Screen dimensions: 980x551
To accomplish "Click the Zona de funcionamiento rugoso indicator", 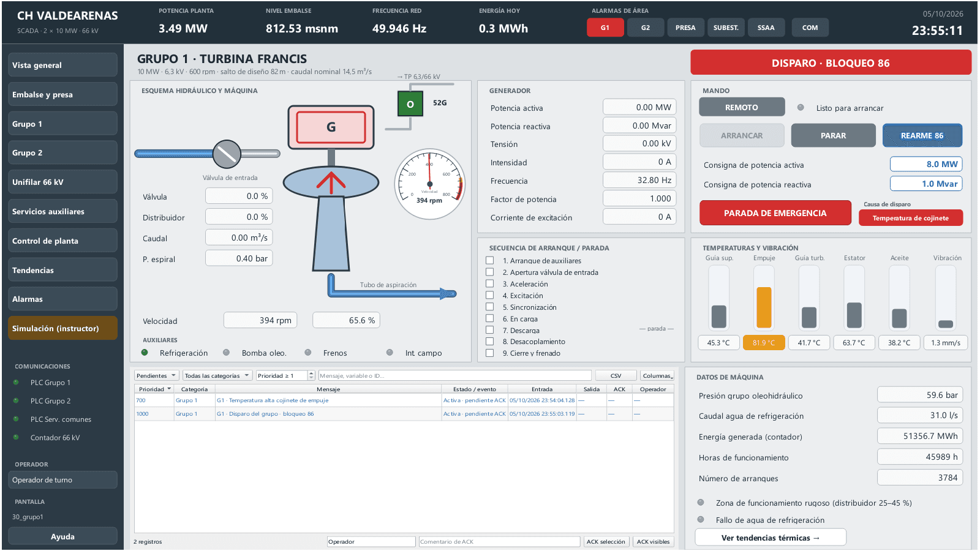I will 701,503.
